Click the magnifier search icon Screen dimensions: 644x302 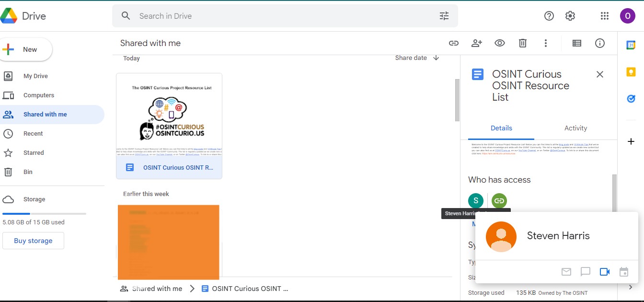[126, 16]
